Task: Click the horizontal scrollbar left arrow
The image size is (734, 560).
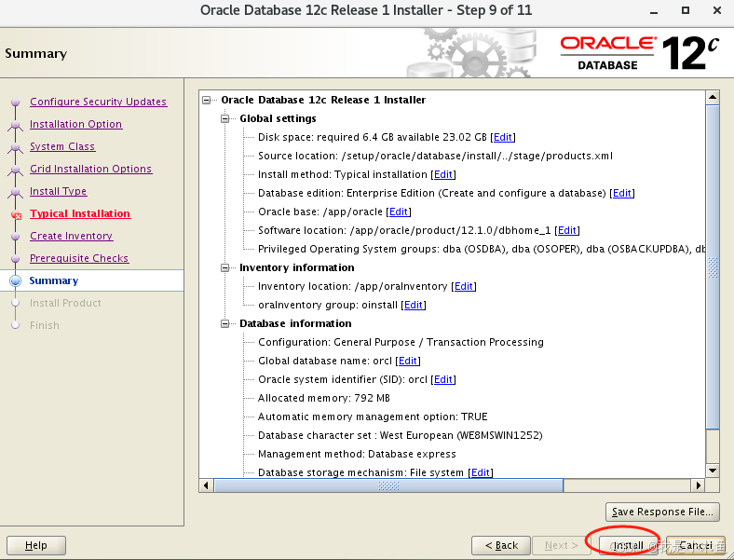Action: tap(206, 485)
